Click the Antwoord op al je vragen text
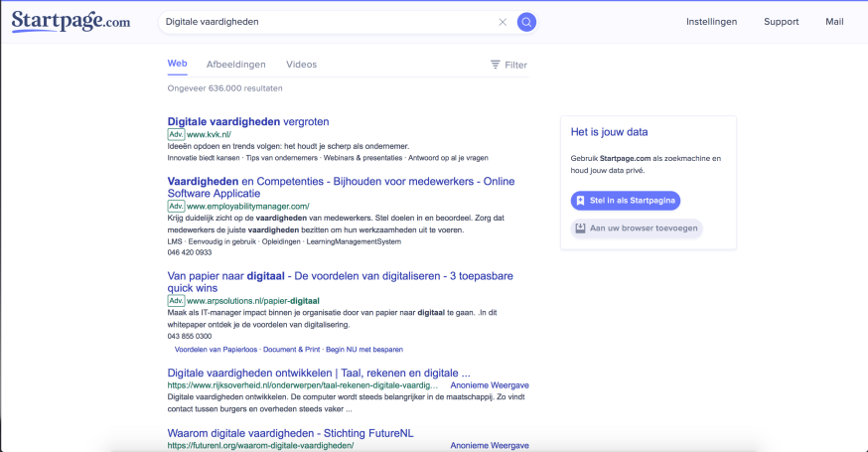This screenshot has width=868, height=452. (448, 158)
